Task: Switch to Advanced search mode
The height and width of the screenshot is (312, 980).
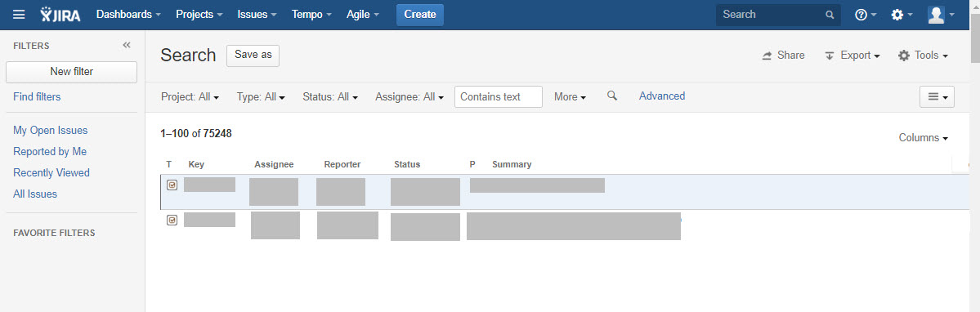Action: [x=662, y=96]
